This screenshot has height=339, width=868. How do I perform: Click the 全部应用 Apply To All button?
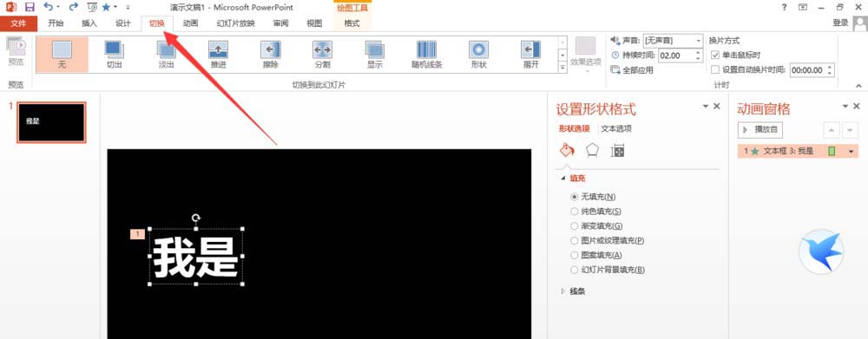coord(632,69)
